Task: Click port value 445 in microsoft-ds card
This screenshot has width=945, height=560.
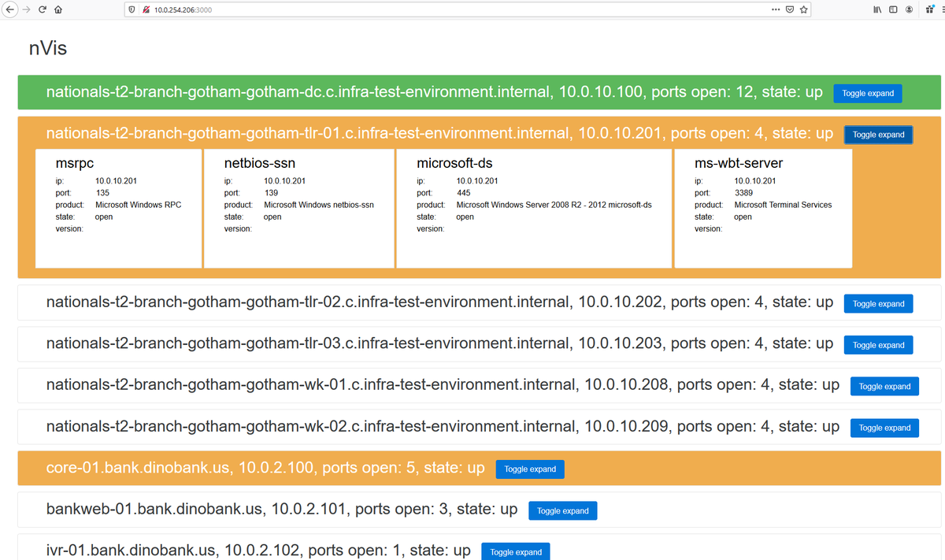Action: pos(464,192)
